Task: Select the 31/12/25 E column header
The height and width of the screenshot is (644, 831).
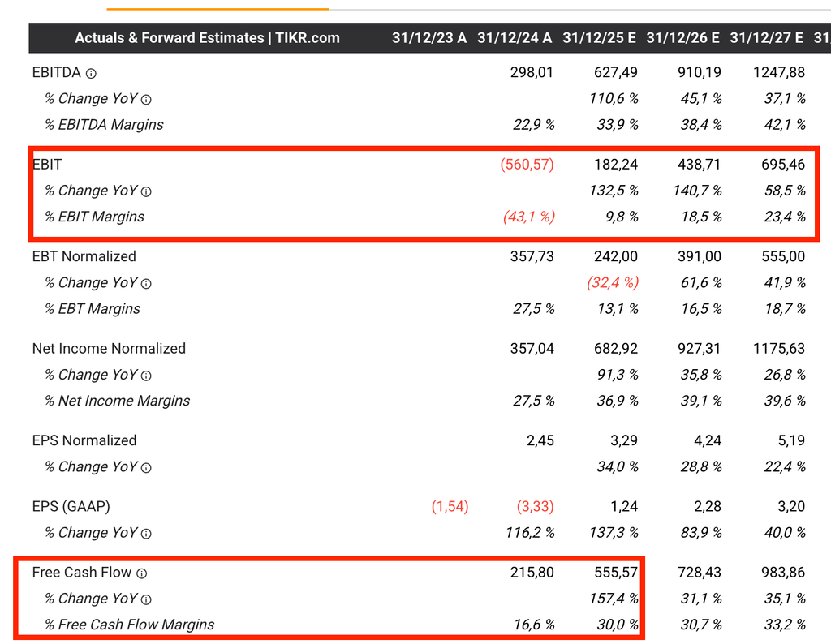Action: [x=599, y=38]
